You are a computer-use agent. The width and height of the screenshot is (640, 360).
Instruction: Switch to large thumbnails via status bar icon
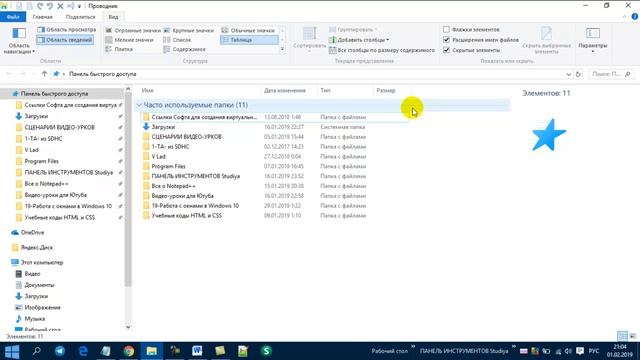(x=633, y=336)
